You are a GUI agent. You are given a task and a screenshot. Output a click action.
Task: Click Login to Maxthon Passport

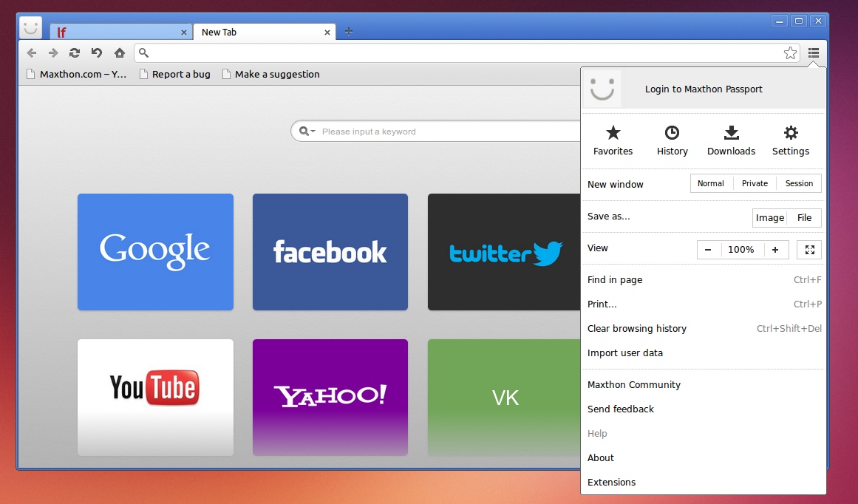pyautogui.click(x=703, y=89)
